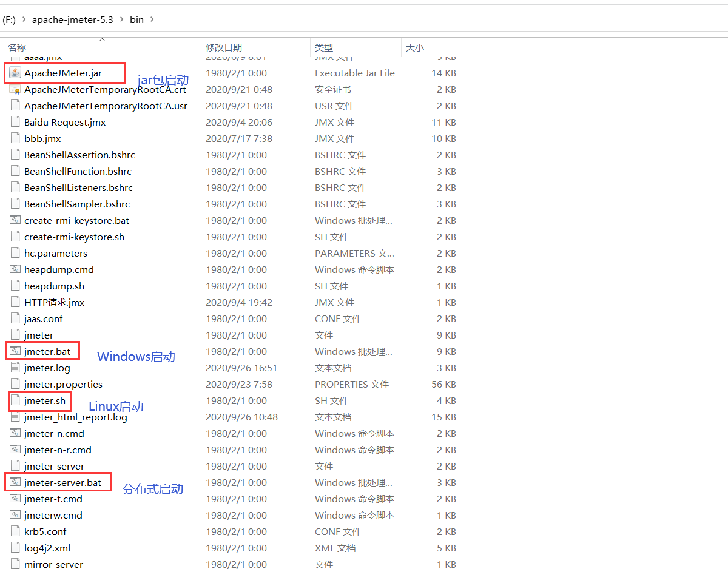Image resolution: width=728 pixels, height=583 pixels.
Task: Click the create-rmi-keystore.bat batch icon
Action: tap(15, 220)
